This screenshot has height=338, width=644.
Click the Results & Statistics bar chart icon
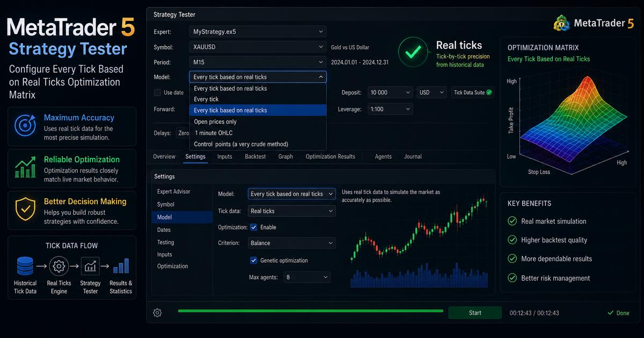click(x=121, y=266)
